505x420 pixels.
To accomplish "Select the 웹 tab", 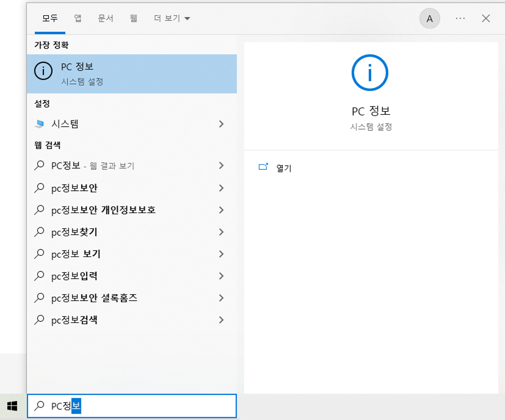I will pos(133,18).
